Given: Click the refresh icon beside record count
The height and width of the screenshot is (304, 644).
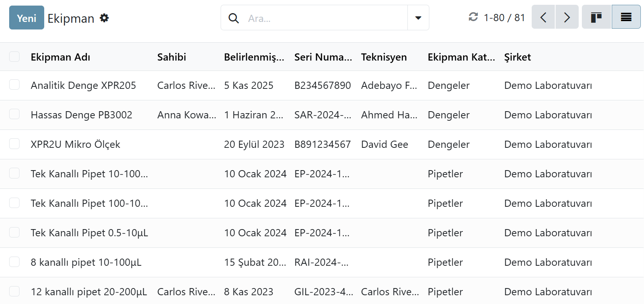Looking at the screenshot, I should (x=473, y=17).
